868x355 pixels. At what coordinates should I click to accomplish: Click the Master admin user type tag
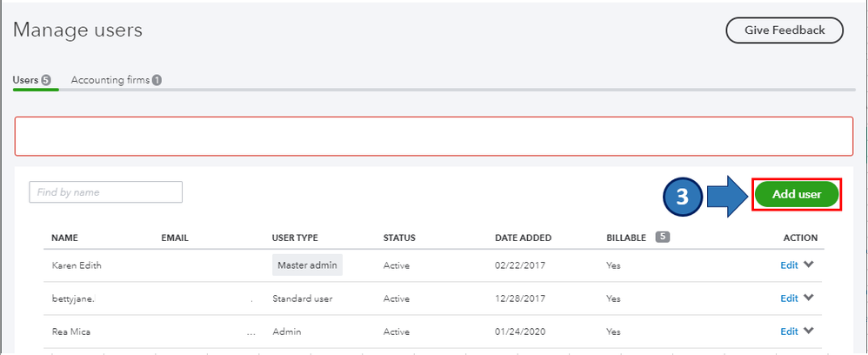307,265
